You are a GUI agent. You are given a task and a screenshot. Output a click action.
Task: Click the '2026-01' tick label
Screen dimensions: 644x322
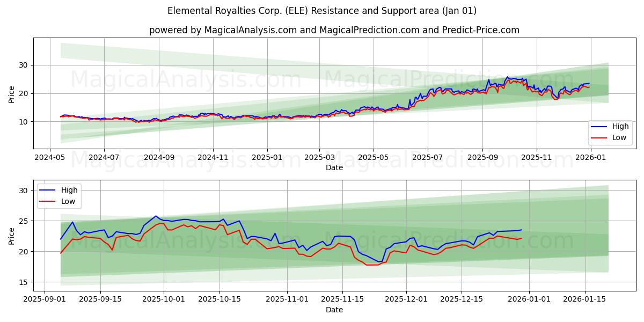(590, 158)
